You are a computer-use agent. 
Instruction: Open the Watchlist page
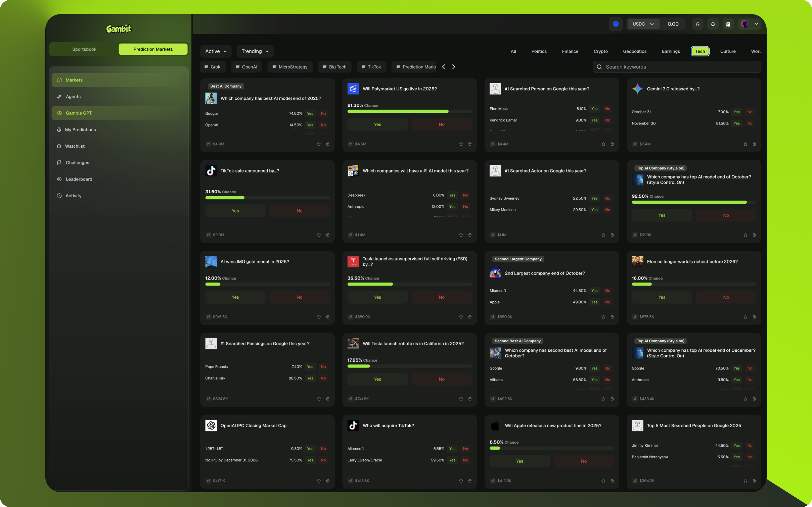click(119, 146)
